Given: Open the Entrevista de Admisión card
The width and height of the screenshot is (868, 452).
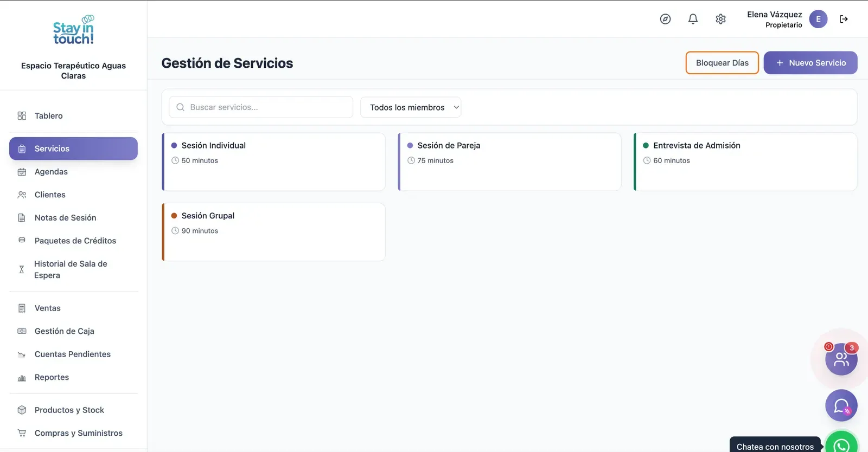Looking at the screenshot, I should click(745, 162).
